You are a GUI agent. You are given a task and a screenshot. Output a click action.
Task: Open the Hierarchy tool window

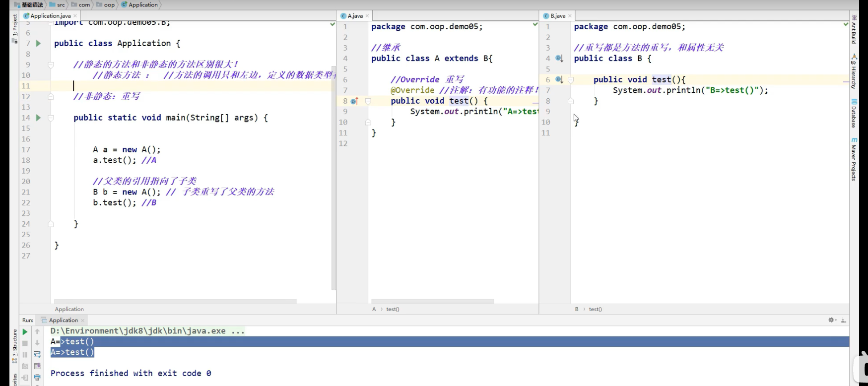point(854,72)
